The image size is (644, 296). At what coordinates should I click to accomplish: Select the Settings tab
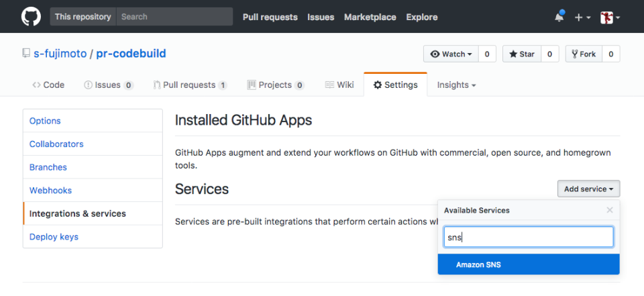pos(395,85)
